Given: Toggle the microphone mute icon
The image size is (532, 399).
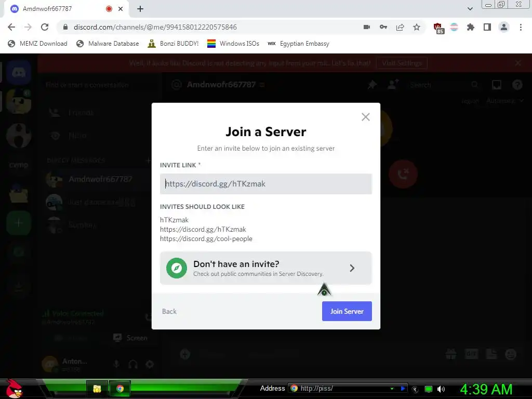Looking at the screenshot, I should (x=116, y=364).
